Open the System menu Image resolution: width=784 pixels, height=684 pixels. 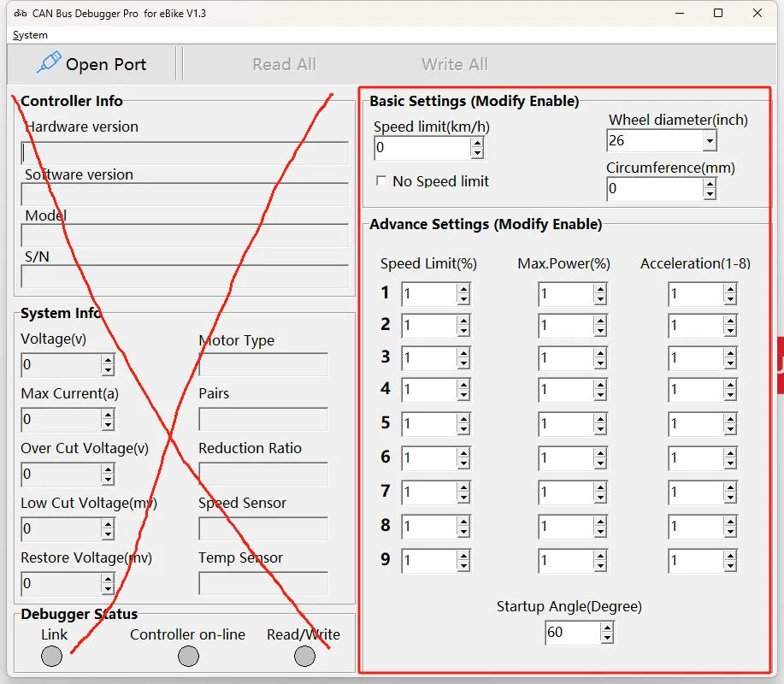[x=30, y=35]
